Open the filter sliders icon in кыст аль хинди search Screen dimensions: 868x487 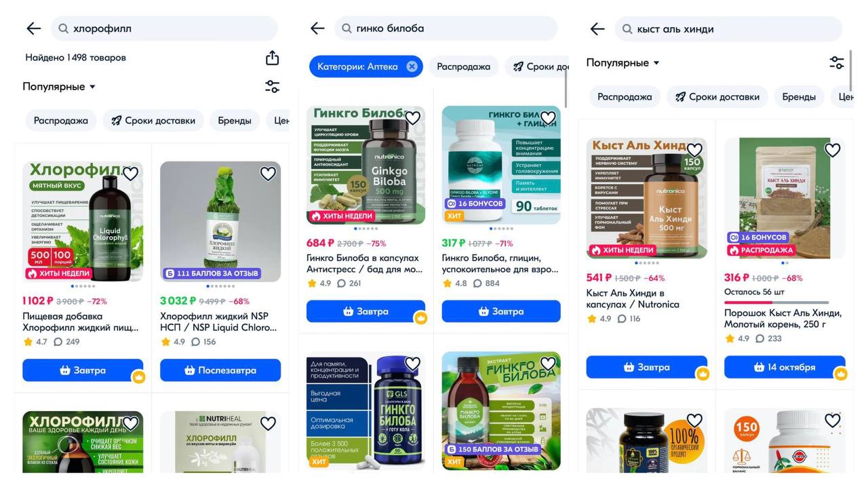(837, 63)
